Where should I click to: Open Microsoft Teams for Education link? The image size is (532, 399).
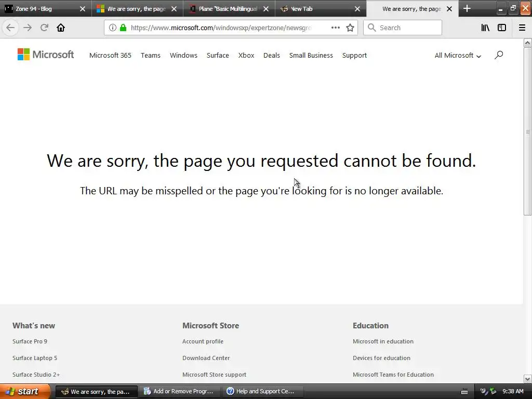[393, 375]
